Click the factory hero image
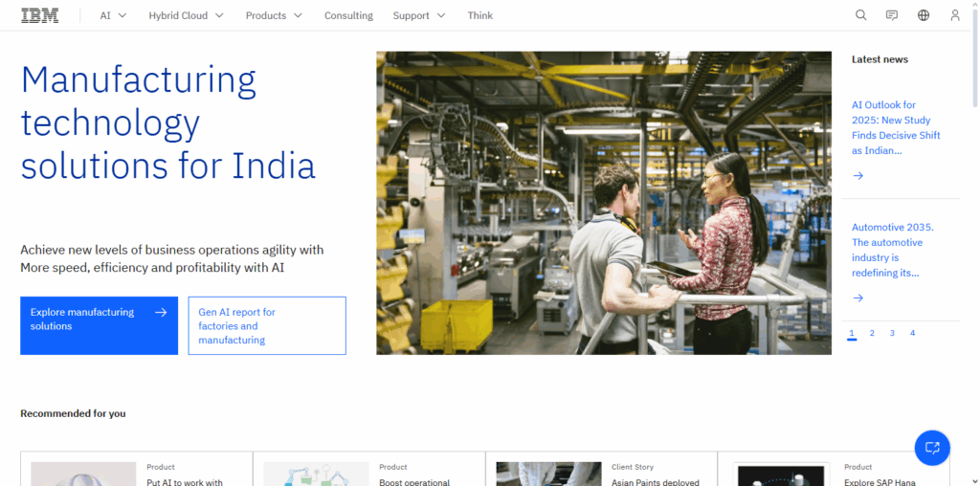Viewport: 980px width, 486px height. pos(604,203)
